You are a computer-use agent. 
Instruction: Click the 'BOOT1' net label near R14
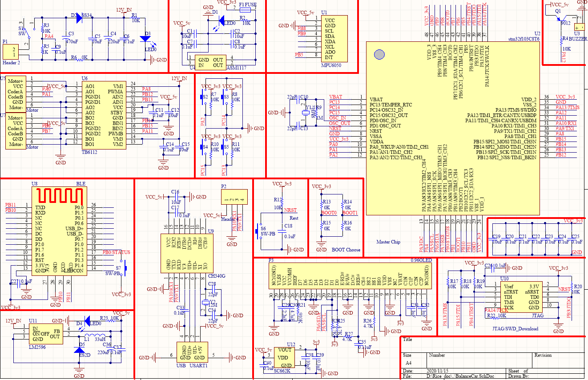350,213
